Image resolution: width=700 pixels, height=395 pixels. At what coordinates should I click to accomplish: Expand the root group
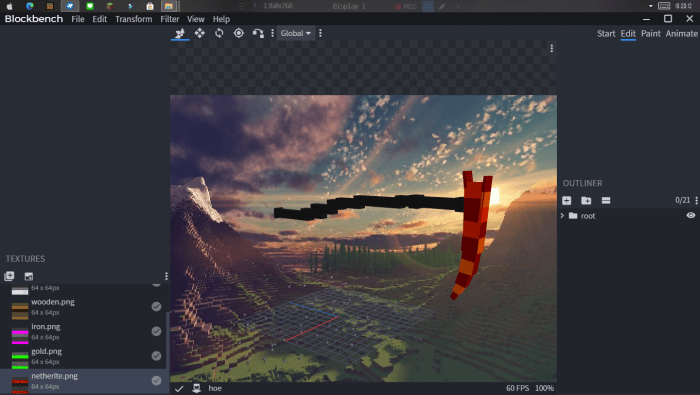[562, 216]
